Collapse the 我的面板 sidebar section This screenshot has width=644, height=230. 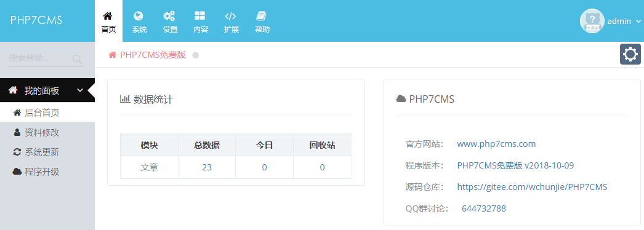47,90
